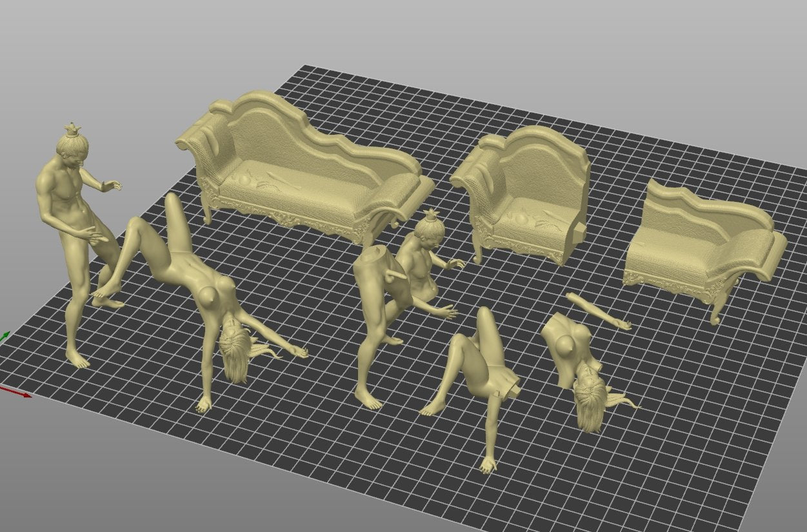Click the green Y axis arrow
Viewport: 807px width, 532px height.
(x=5, y=336)
